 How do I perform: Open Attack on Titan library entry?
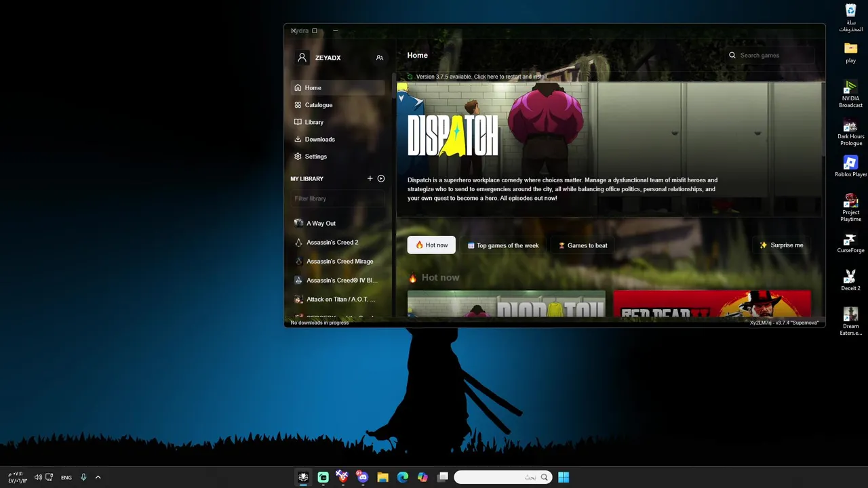tap(338, 299)
